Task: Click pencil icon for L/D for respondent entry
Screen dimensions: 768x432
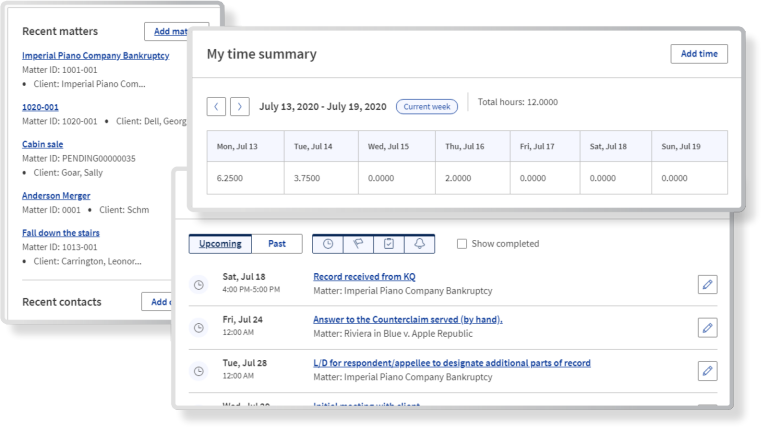Action: [x=707, y=370]
